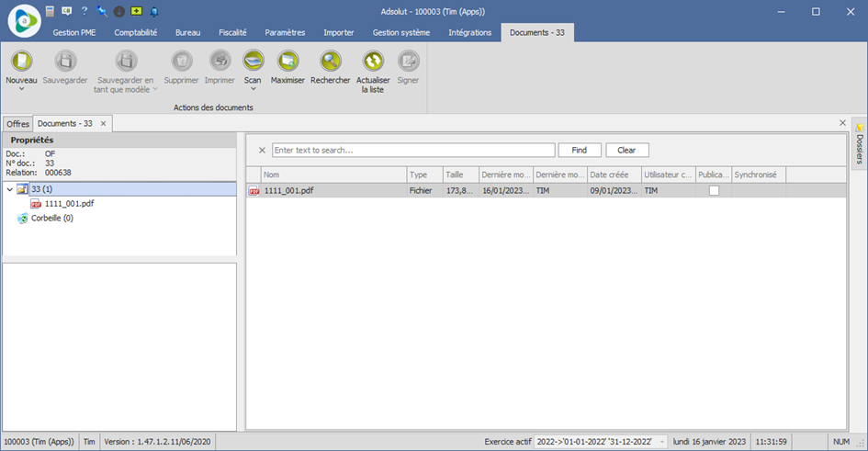Screen dimensions: 868x451
Task: Click the 16/01/2023 modification date cell
Action: click(x=505, y=190)
